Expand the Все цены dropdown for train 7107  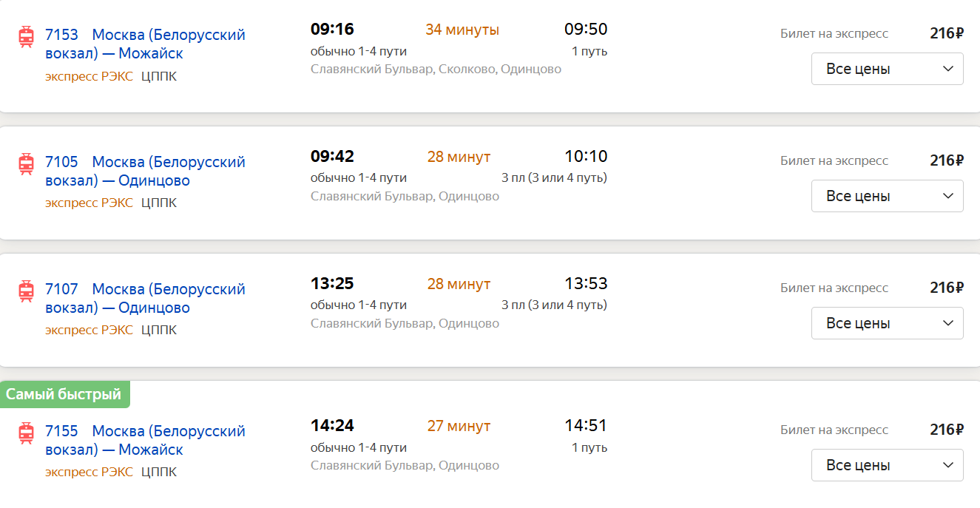888,323
